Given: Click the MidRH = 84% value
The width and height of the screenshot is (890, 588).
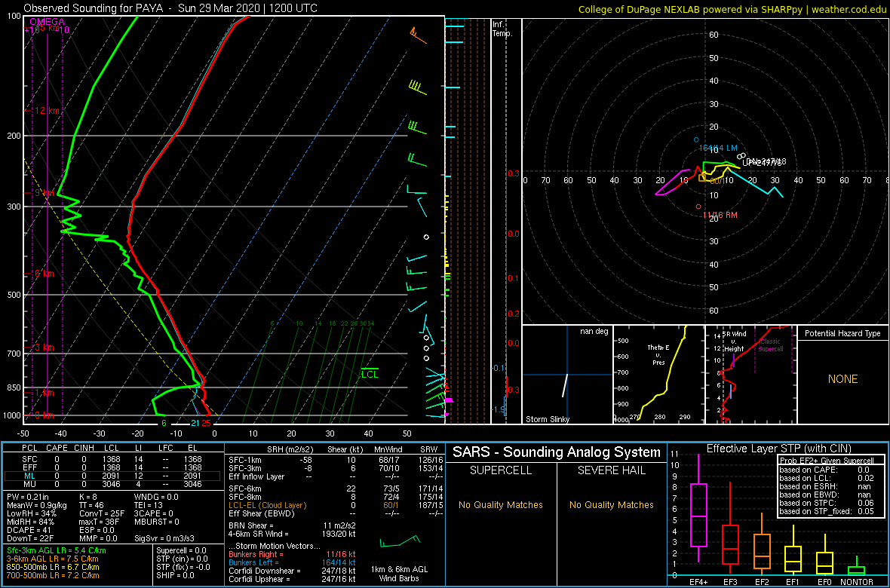Looking at the screenshot, I should 29,522.
